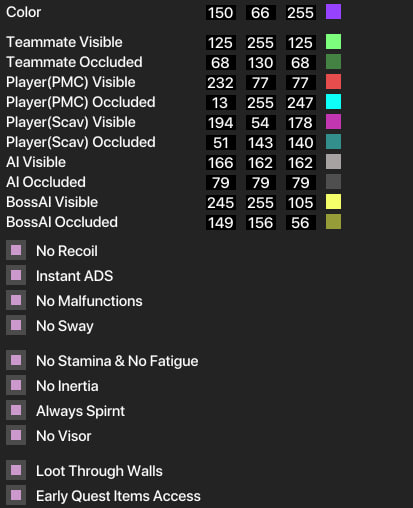
Task: Open the Player(PMC) Visible red swatch
Action: pyautogui.click(x=333, y=82)
